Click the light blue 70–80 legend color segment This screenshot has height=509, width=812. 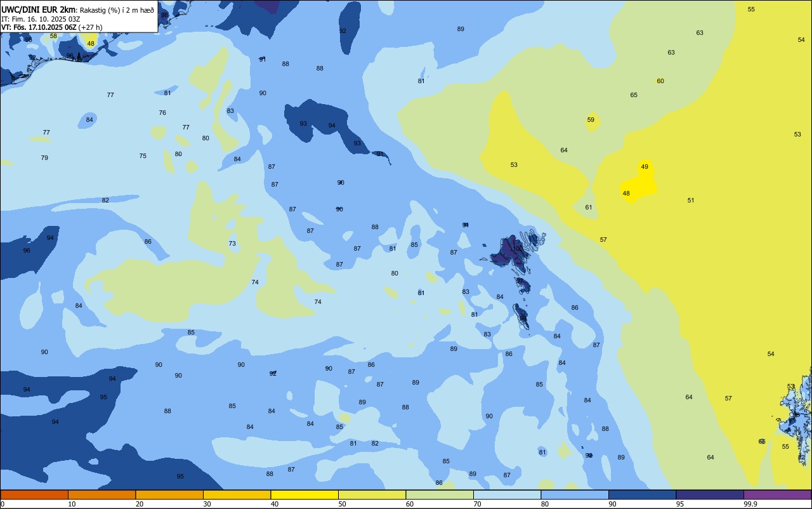pyautogui.click(x=507, y=494)
